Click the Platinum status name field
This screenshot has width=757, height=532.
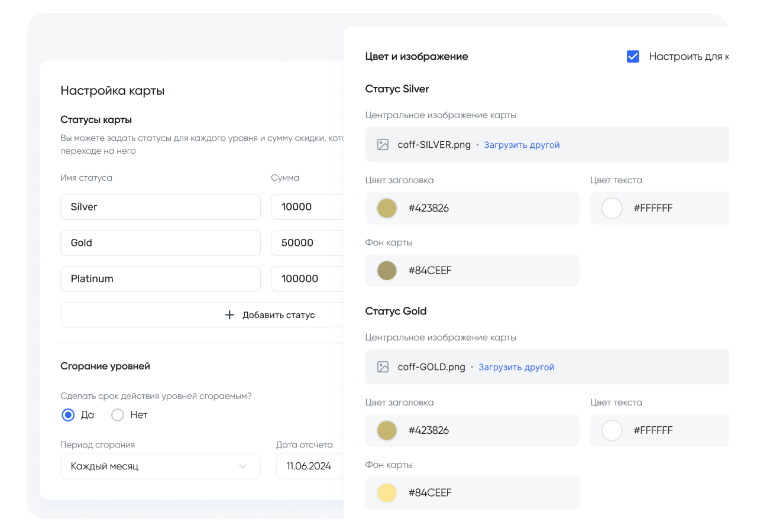[160, 278]
